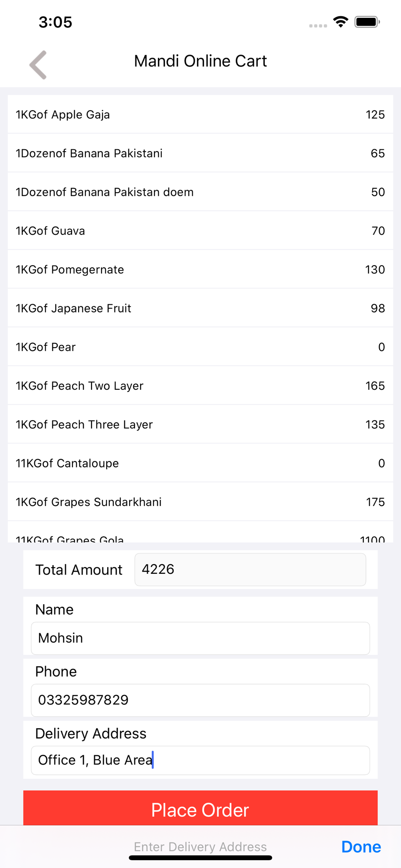Viewport: 401px width, 868px height.
Task: Tap the Peach Two Layer item
Action: tap(200, 386)
